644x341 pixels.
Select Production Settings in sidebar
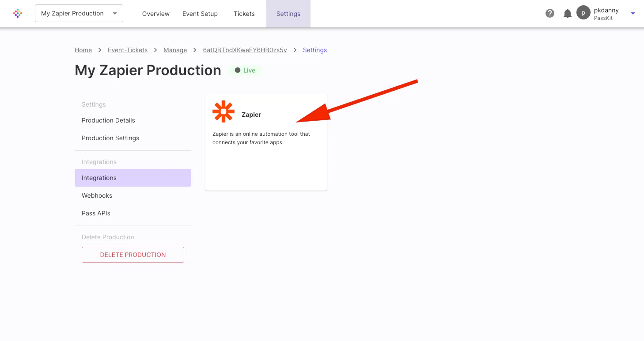click(x=133, y=138)
